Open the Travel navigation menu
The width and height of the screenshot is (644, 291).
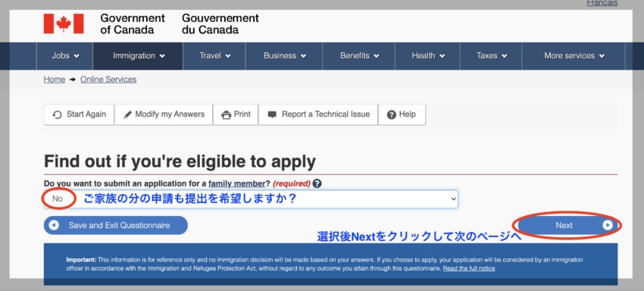point(214,56)
